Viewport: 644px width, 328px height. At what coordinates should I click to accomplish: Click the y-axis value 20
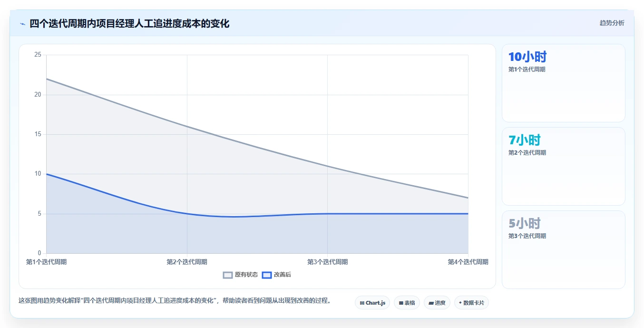pyautogui.click(x=38, y=95)
